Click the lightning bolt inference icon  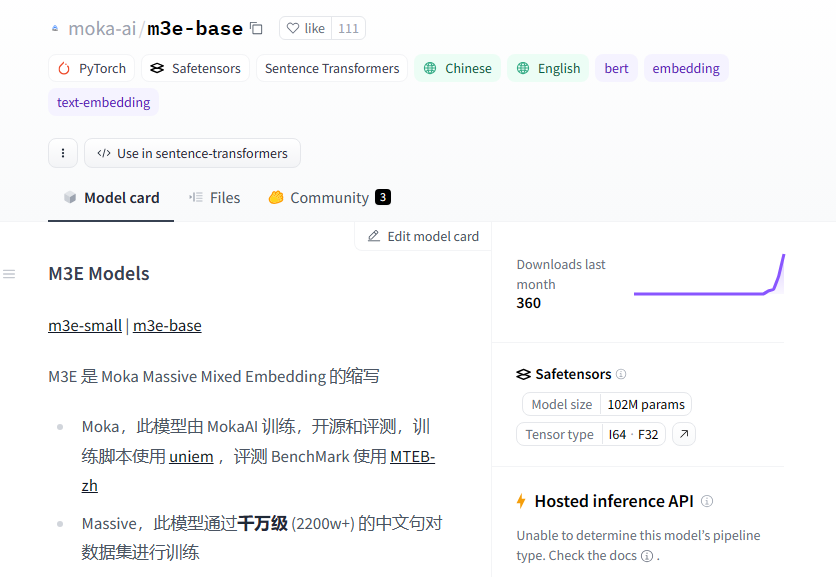tap(521, 501)
